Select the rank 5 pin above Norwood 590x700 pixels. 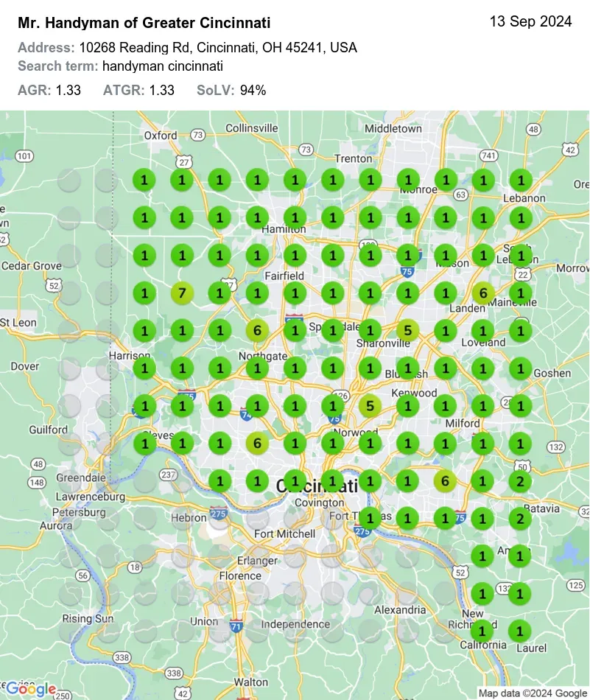click(370, 405)
